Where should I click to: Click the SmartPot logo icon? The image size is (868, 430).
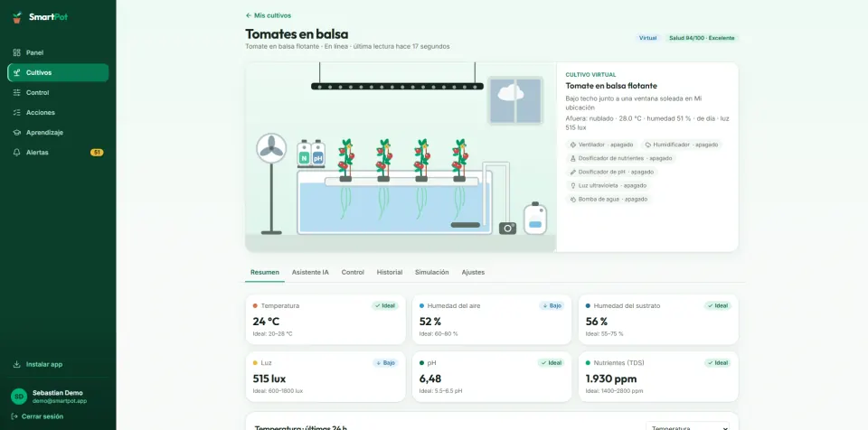click(17, 17)
